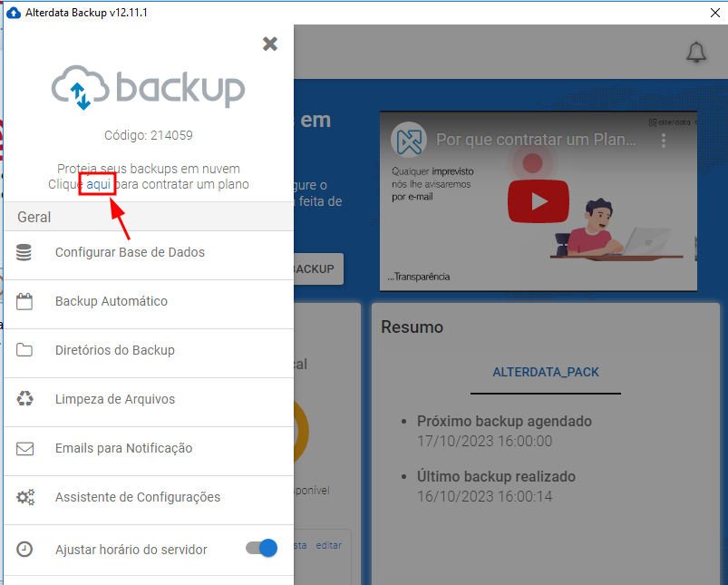Click the backup cloud logo in the side menu
The width and height of the screenshot is (728, 585).
148,88
